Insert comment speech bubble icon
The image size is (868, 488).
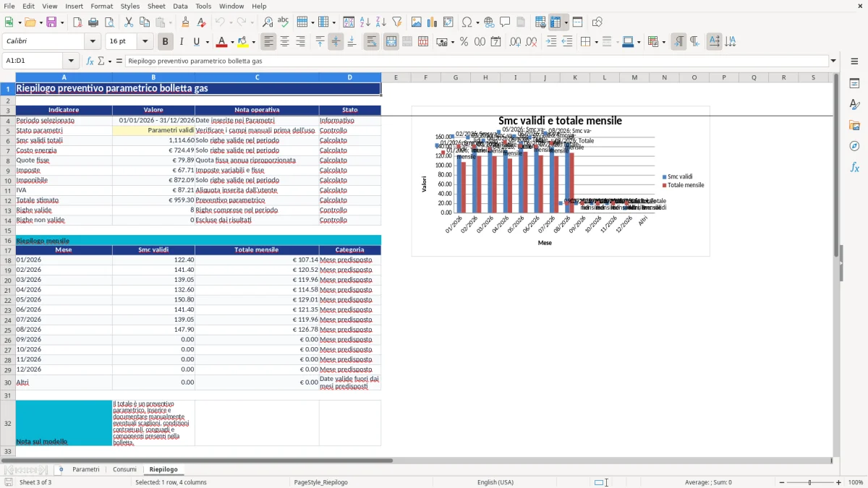505,22
